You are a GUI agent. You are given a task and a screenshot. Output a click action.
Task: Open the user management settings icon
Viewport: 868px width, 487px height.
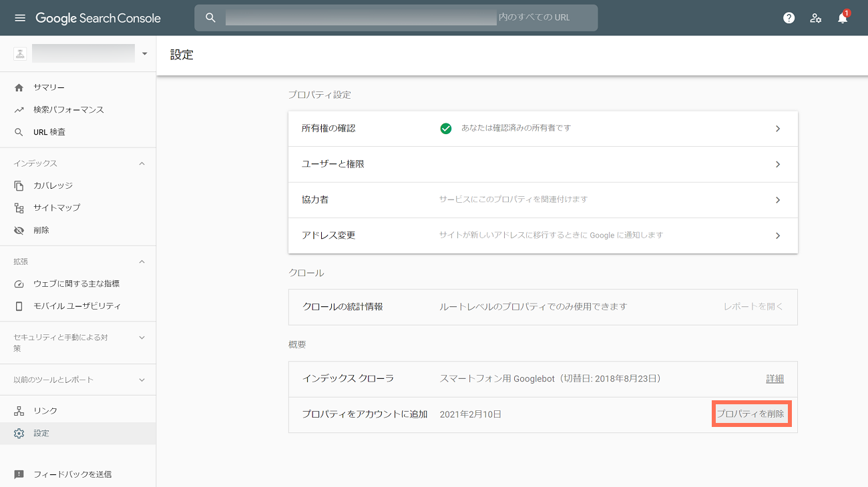815,18
